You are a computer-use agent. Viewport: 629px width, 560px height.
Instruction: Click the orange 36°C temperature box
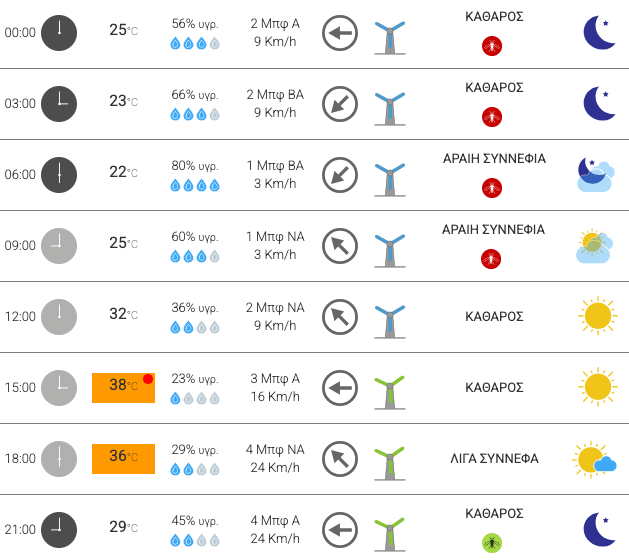pyautogui.click(x=123, y=459)
